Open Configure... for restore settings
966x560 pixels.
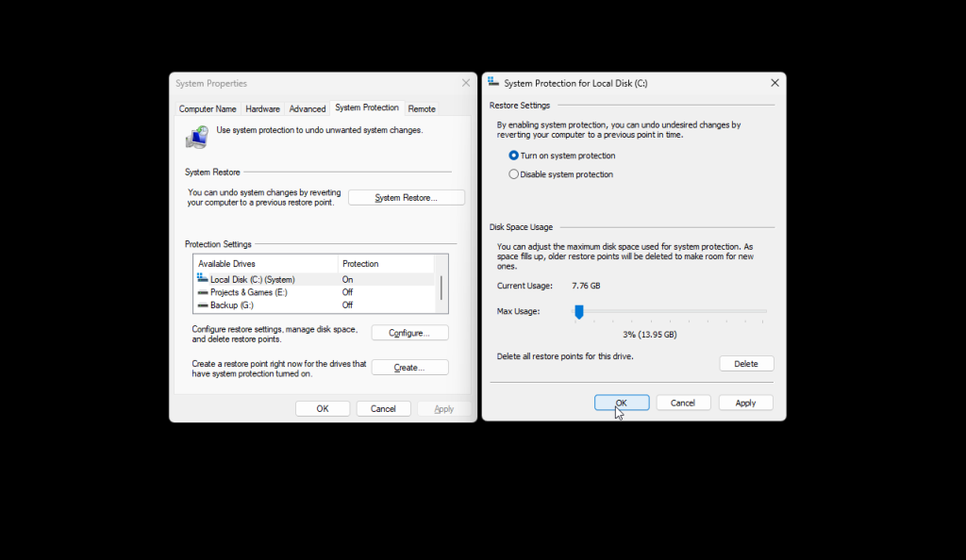[x=409, y=333]
